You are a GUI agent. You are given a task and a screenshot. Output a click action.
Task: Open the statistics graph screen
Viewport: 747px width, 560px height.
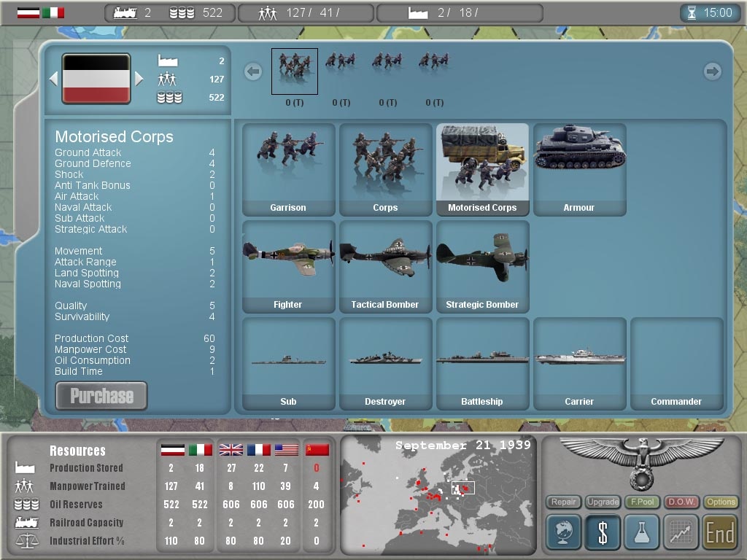[681, 532]
